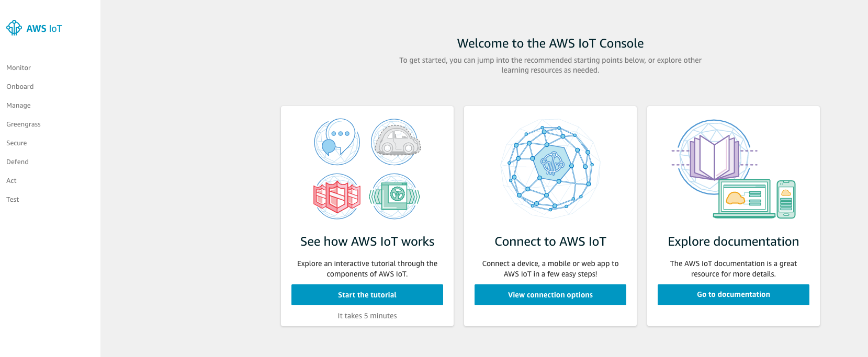Click the red shield security icon
Screen dimensions: 868x357
click(337, 197)
